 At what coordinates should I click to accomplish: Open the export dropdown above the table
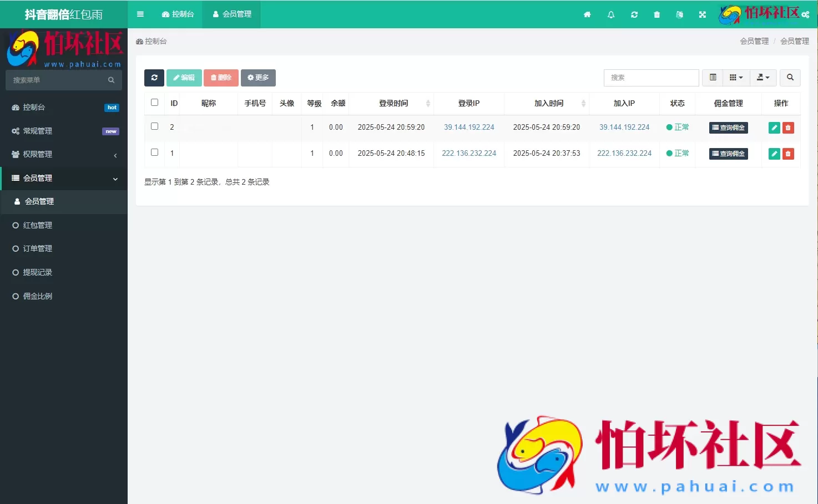click(x=763, y=78)
